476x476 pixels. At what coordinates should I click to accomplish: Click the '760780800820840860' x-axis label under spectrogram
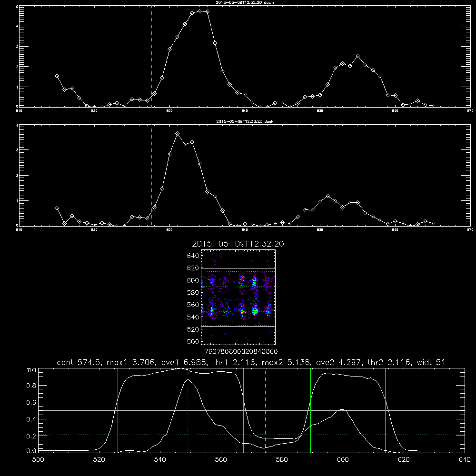point(241,351)
